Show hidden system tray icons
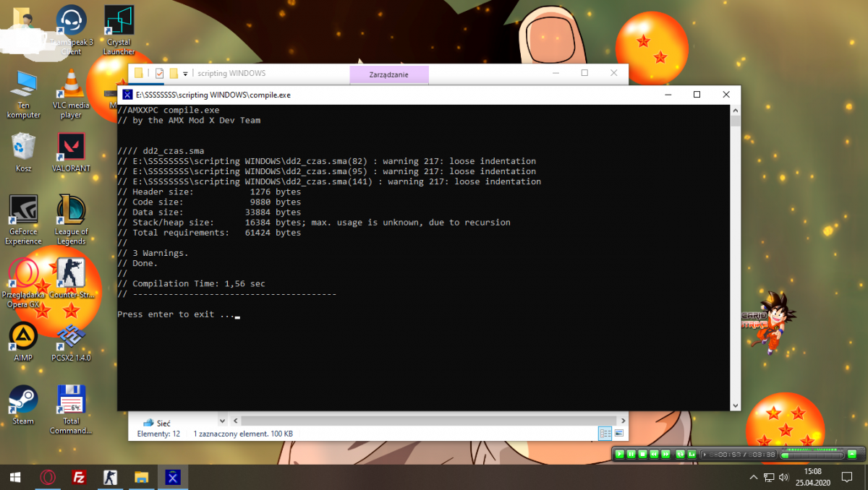The image size is (868, 490). pyautogui.click(x=754, y=478)
